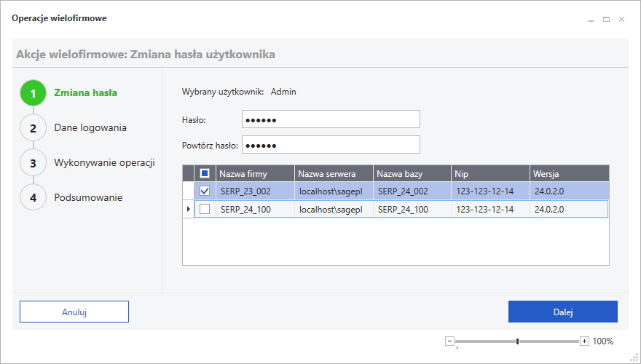Click localhost\sagepl in the SERP_23_002 row
This screenshot has height=364, width=641.
click(334, 191)
